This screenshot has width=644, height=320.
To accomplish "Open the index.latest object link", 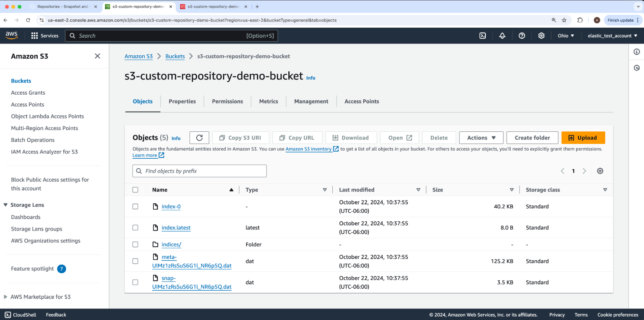I will tap(176, 228).
